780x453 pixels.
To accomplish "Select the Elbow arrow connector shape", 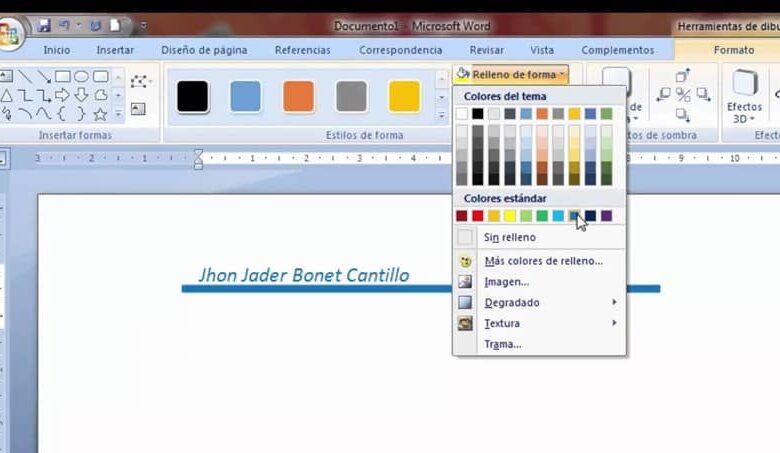I will point(44,95).
